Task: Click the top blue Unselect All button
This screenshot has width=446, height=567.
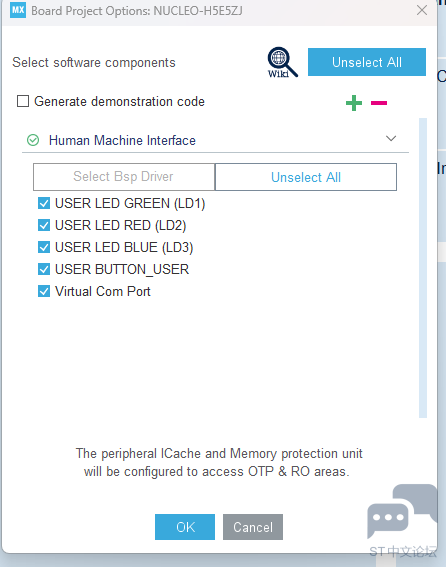Action: 367,62
